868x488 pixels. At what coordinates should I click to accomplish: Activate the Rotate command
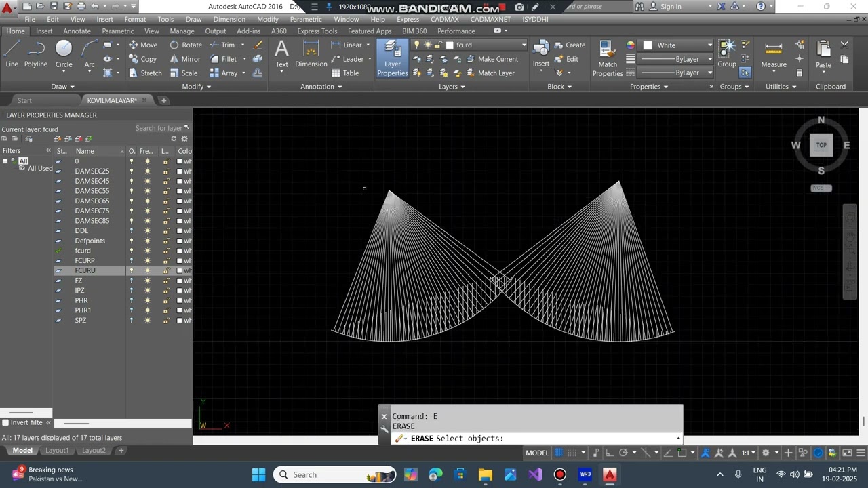click(x=186, y=45)
